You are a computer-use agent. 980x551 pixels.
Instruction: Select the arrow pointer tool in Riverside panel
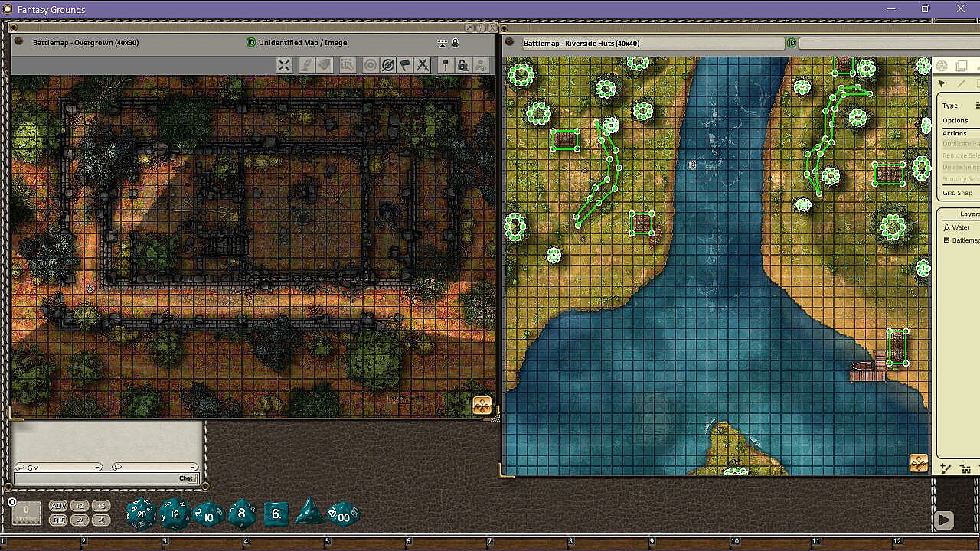click(942, 83)
